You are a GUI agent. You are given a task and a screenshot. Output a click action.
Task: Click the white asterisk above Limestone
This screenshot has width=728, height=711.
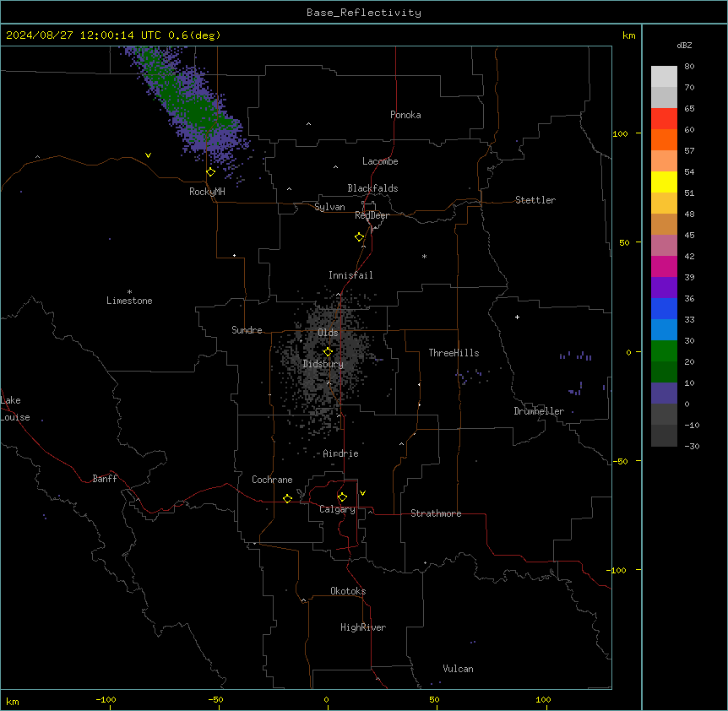[129, 292]
